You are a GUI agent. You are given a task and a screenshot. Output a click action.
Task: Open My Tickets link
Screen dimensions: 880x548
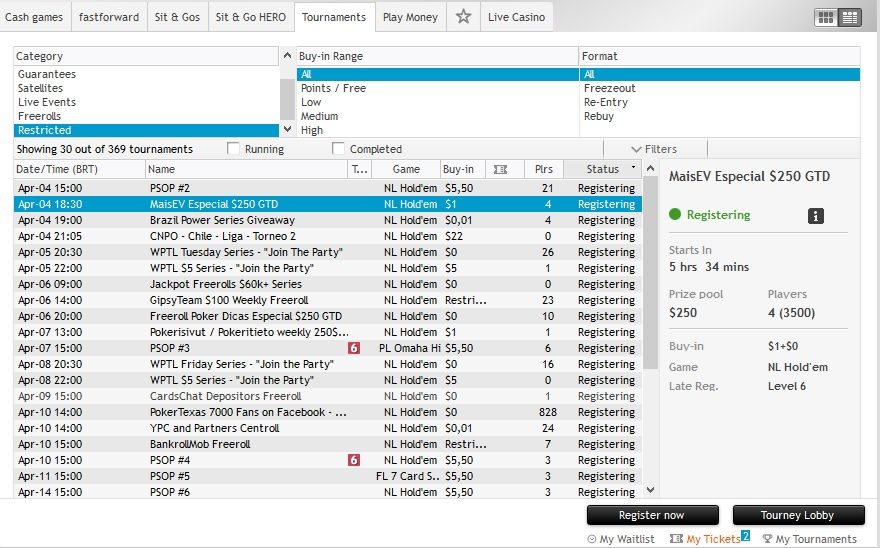[705, 539]
